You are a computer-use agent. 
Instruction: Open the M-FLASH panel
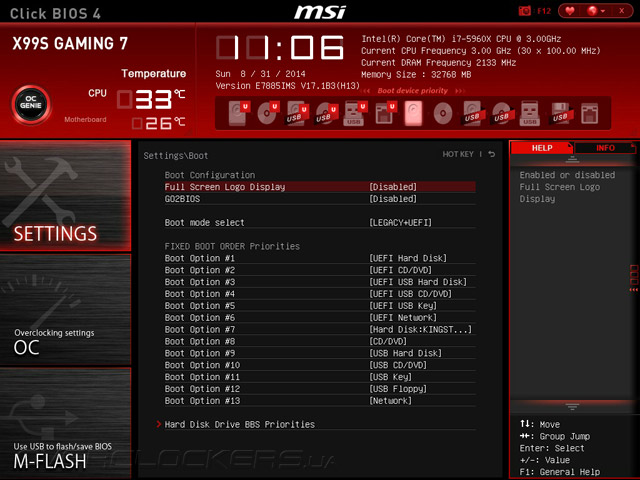(65, 423)
